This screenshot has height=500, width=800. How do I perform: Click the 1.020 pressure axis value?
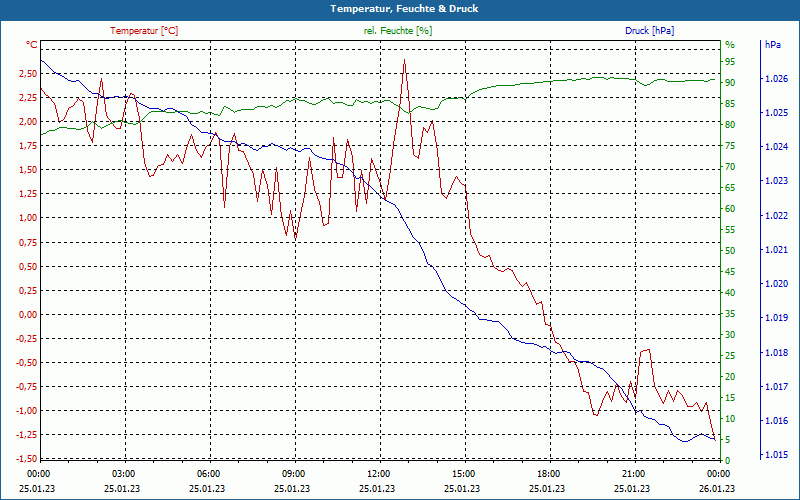point(777,284)
